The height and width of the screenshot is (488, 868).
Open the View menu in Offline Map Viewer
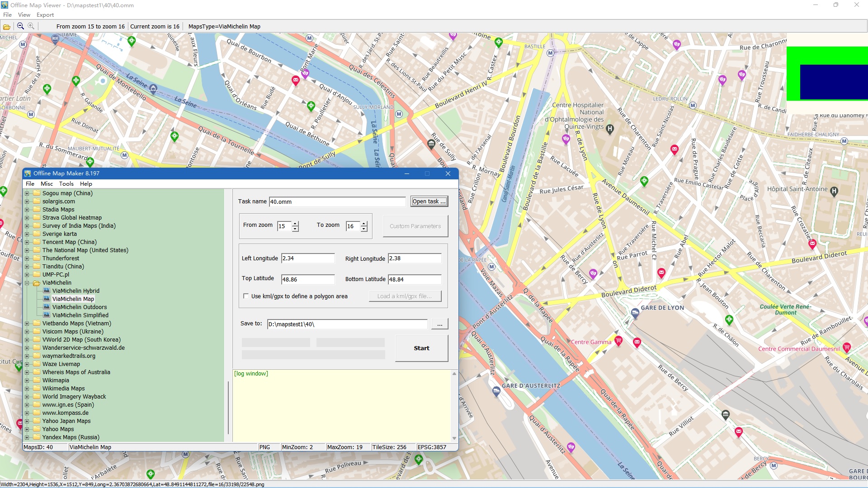tap(24, 15)
